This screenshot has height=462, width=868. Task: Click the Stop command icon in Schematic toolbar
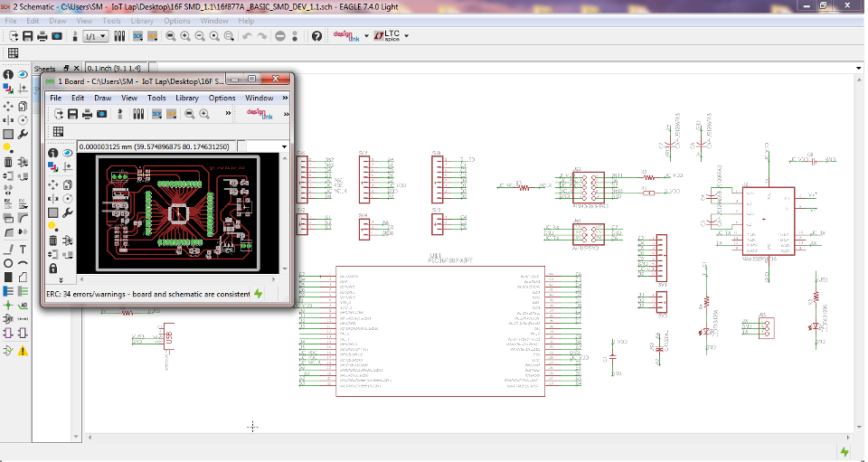[280, 36]
